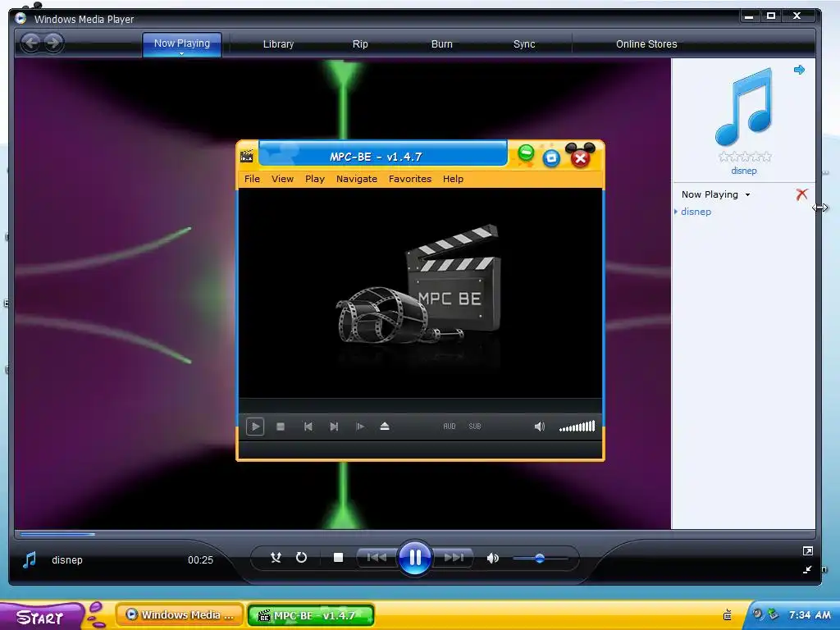Click the second system tray icon near clock
Screen dimensions: 840x630
[773, 614]
